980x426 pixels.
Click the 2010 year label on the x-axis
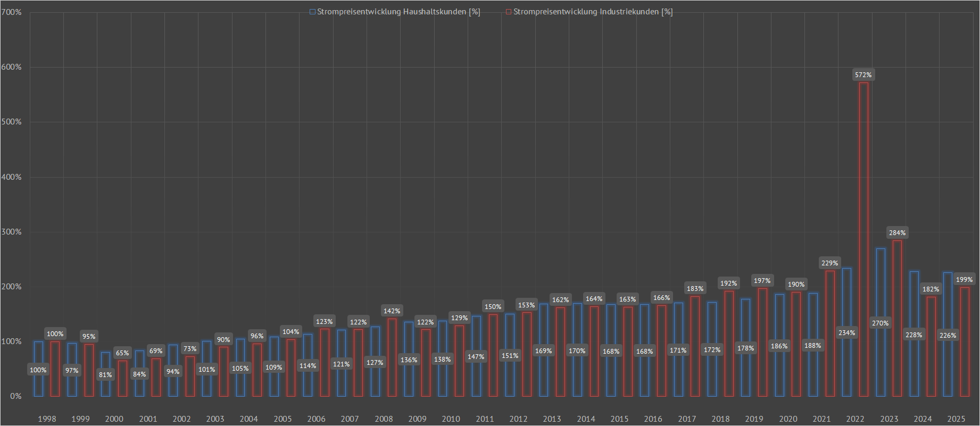[451, 419]
